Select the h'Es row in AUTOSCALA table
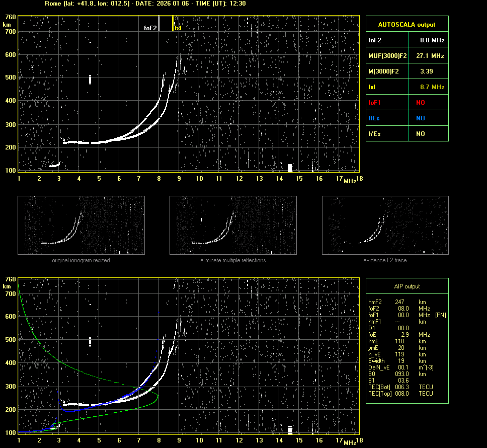The image size is (487, 448). [x=407, y=134]
